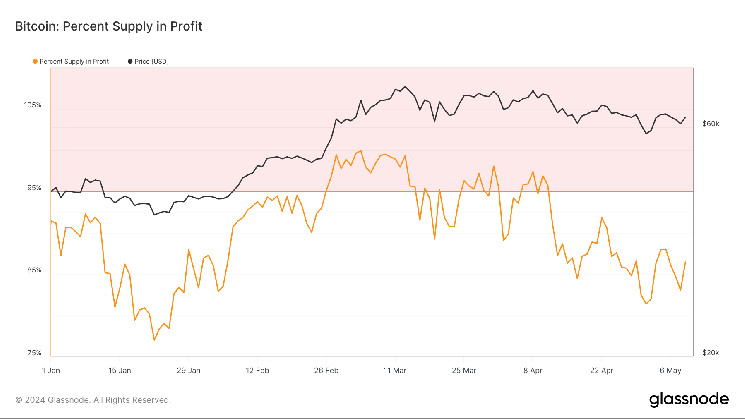Click the $20k label on the price axis

(712, 352)
